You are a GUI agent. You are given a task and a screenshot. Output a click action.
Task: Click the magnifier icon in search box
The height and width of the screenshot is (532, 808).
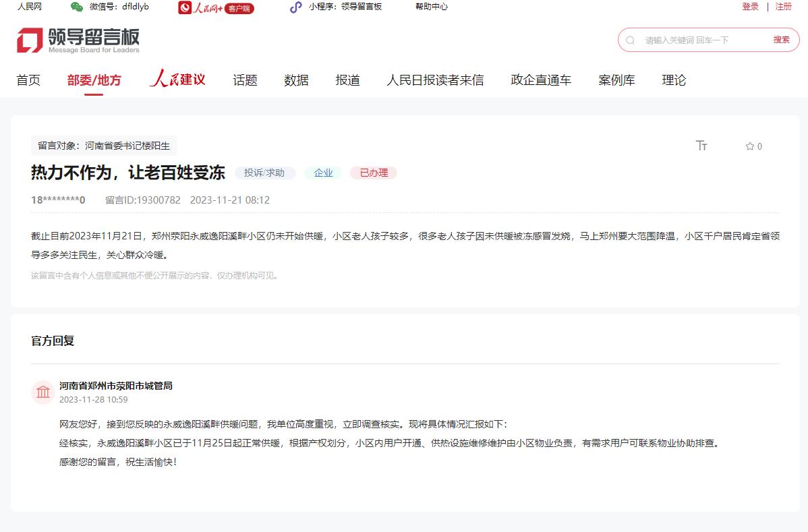pos(631,40)
